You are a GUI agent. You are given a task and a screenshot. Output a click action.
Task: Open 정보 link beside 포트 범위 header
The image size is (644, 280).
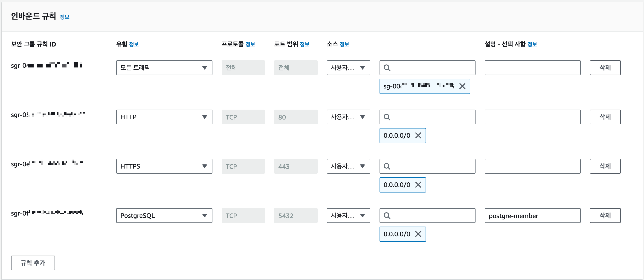(305, 44)
